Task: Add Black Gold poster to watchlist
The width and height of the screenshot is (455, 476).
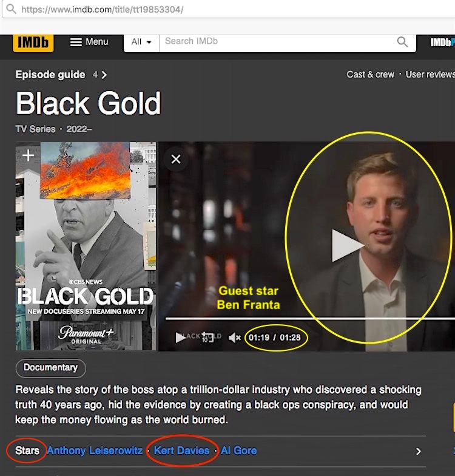Action: tap(27, 155)
